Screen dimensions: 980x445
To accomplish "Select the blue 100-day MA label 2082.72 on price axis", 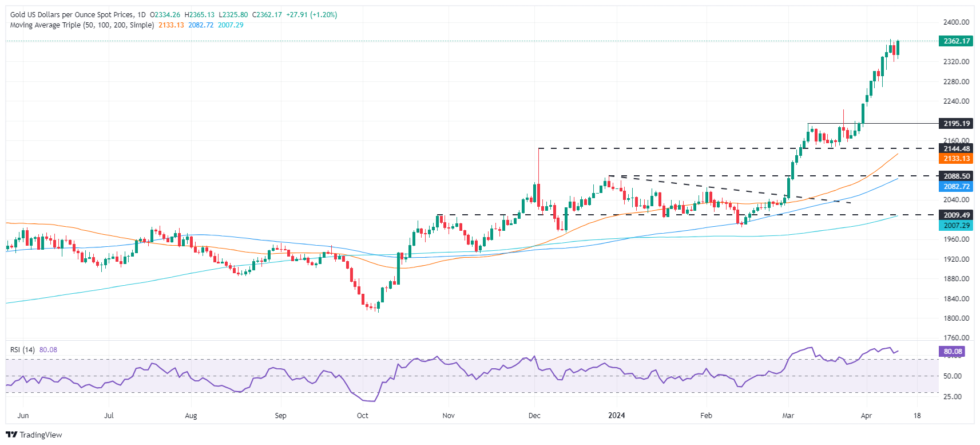I will point(956,187).
